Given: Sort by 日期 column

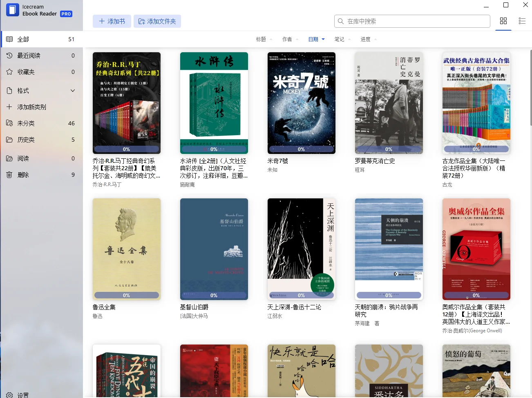Looking at the screenshot, I should (316, 39).
